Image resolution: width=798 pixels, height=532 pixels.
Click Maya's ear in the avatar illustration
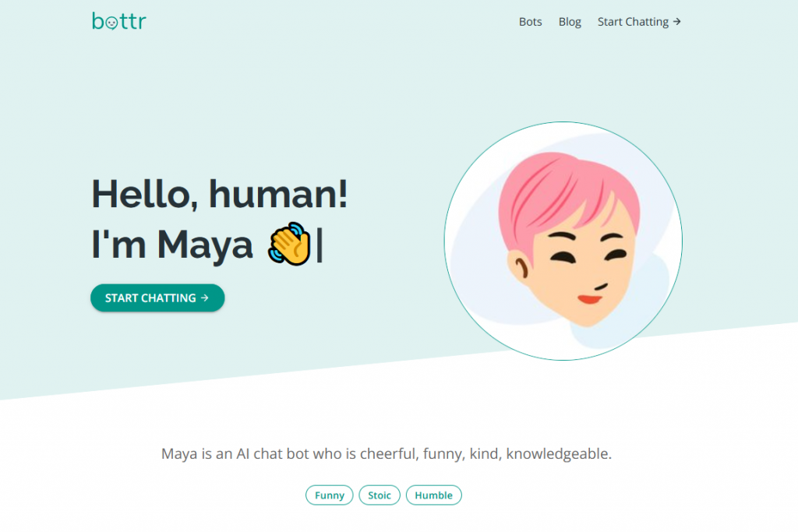click(519, 266)
